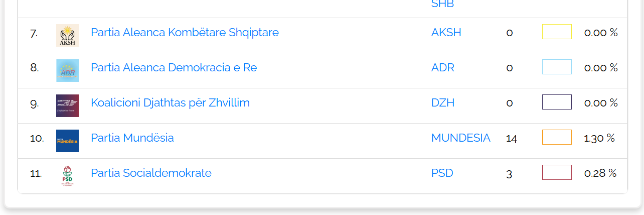Click the yellow AKSH percentage bar
The width and height of the screenshot is (644, 215).
click(x=557, y=32)
